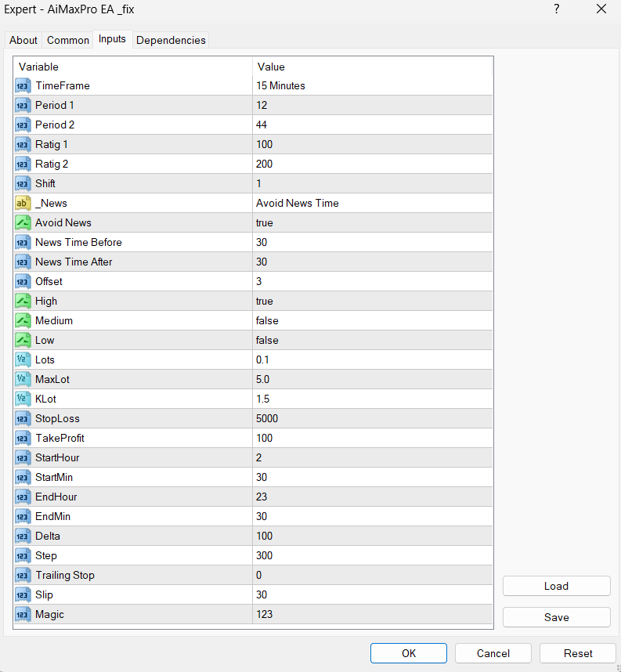
Task: Click the double type icon beside Lots
Action: [23, 359]
